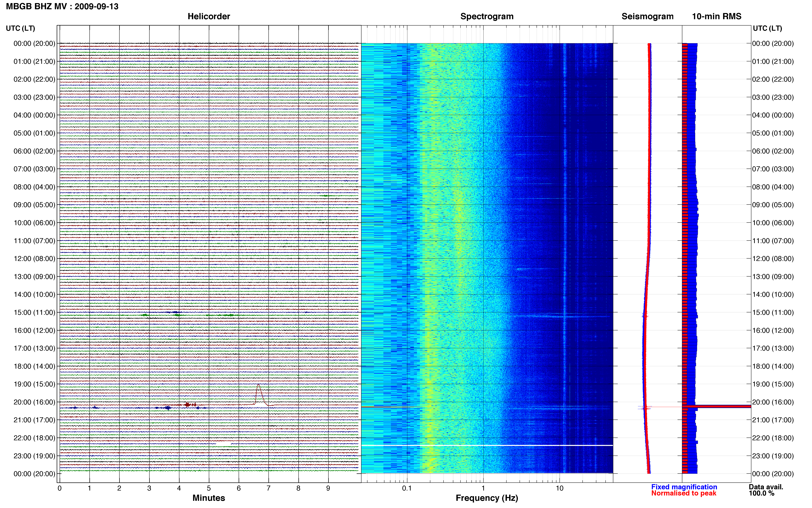Viewport: 812px width, 508px height.
Task: Select the Seismogram panel heading
Action: coord(647,16)
